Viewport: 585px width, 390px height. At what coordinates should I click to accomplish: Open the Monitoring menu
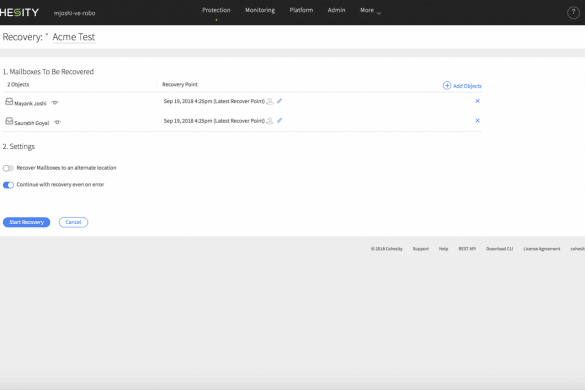[x=260, y=10]
